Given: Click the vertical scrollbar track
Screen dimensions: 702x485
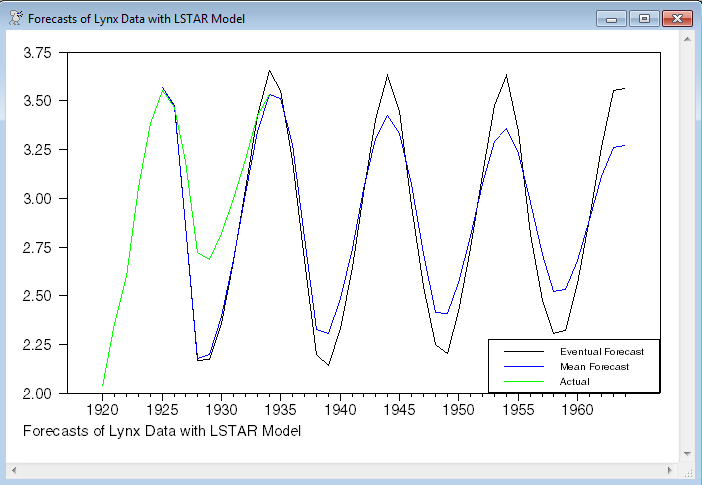Looking at the screenshot, I should [x=689, y=246].
